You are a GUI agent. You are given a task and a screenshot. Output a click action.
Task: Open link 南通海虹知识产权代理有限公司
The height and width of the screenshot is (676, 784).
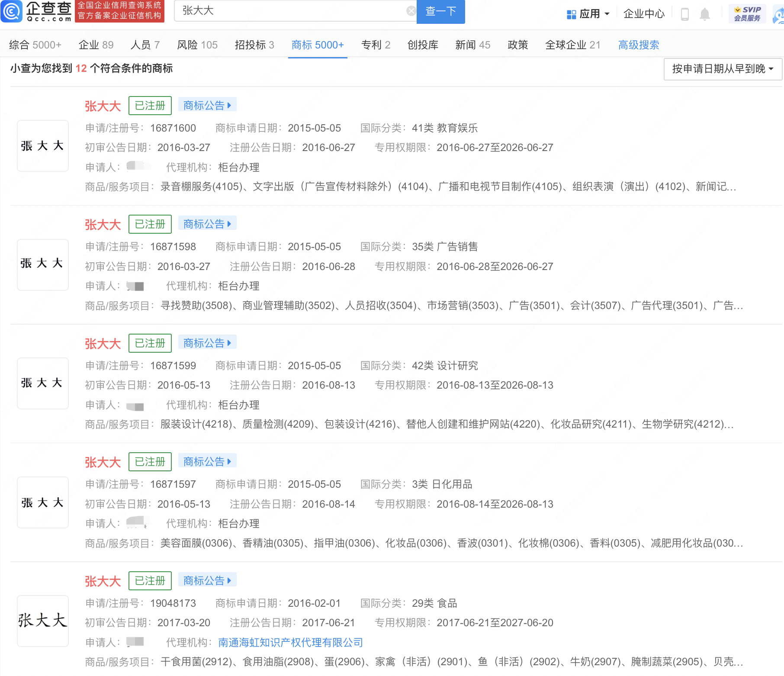click(x=290, y=642)
